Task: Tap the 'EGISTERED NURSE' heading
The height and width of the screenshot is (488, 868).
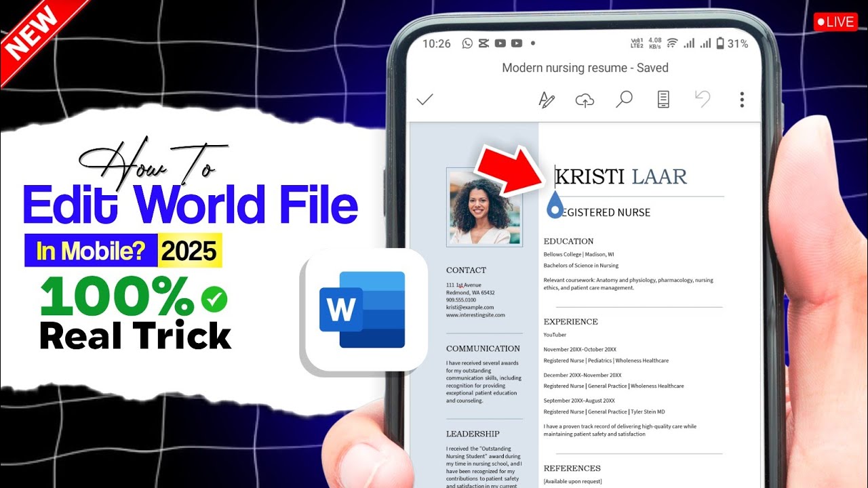Action: pos(606,213)
